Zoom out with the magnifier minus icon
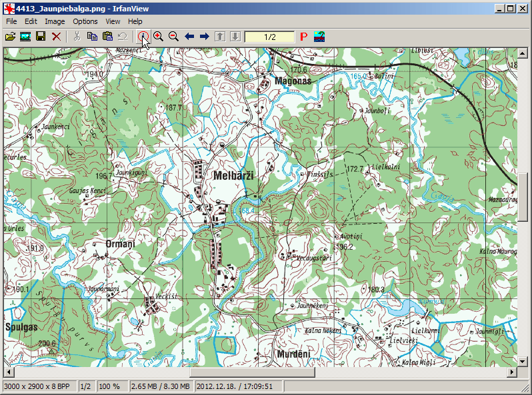The image size is (532, 395). [x=173, y=36]
